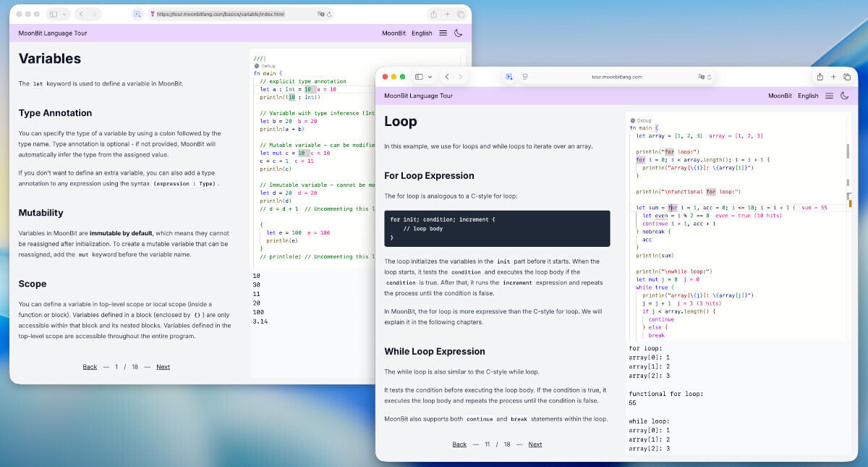Go back in the front Loop window toolbar
The height and width of the screenshot is (467, 868).
447,77
